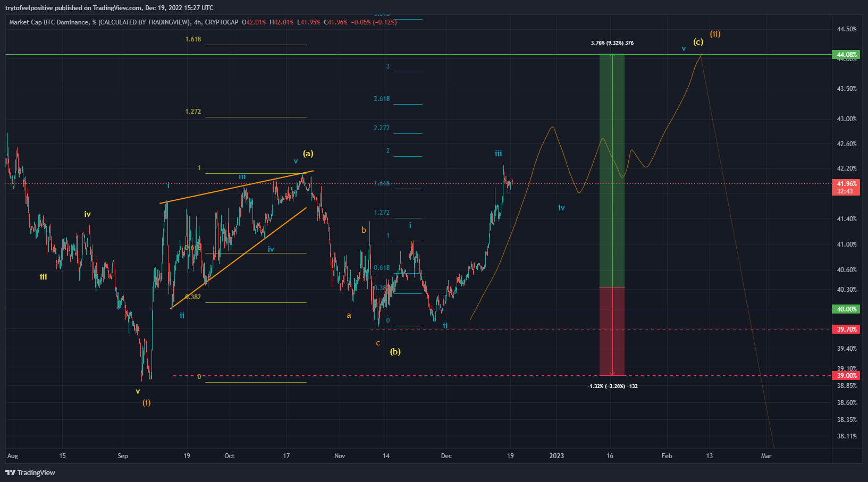Image resolution: width=868 pixels, height=482 pixels.
Task: Click the TradingView logo at the bottom
Action: [30, 472]
